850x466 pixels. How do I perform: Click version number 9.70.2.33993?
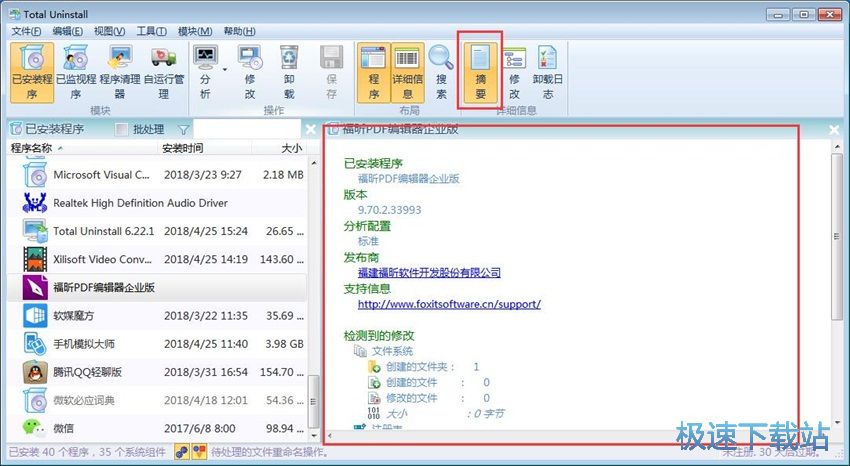(389, 210)
